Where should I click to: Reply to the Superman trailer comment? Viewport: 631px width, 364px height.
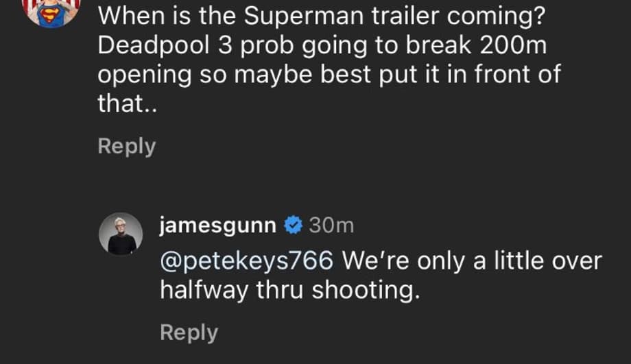coord(127,146)
